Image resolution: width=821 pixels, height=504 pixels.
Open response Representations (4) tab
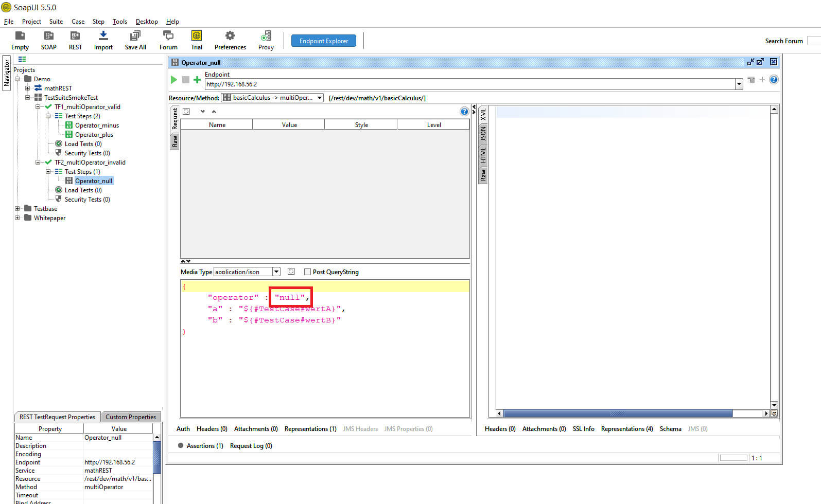tap(627, 429)
